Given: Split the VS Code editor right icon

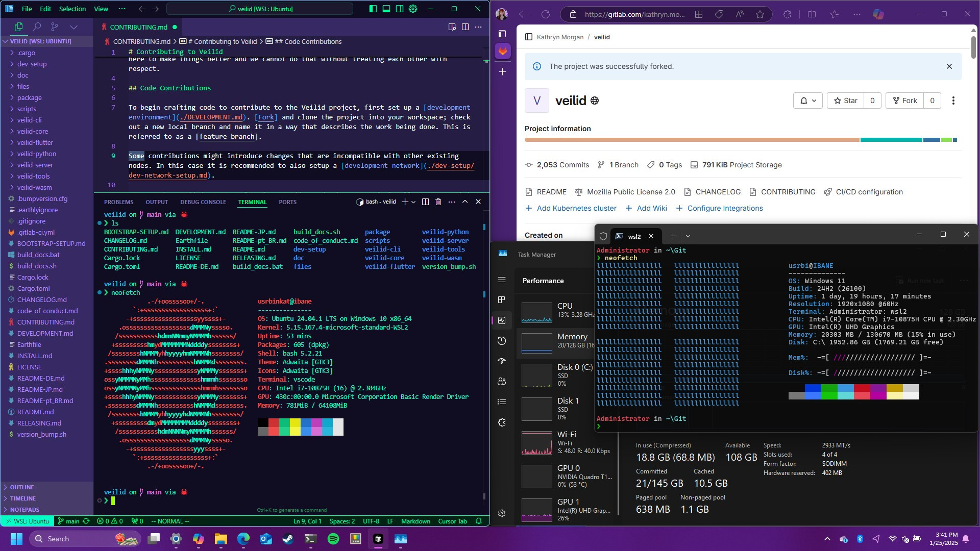Looking at the screenshot, I should coord(465,27).
